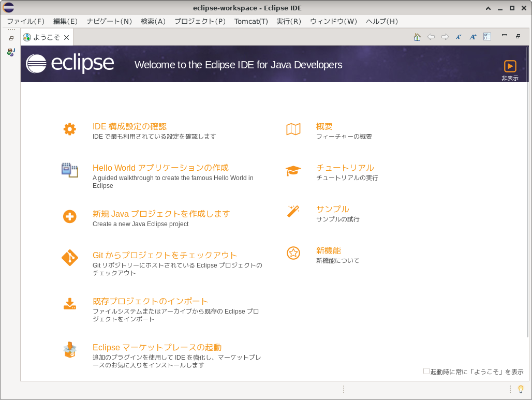
Task: Open the ファイル(F) menu
Action: click(x=26, y=21)
